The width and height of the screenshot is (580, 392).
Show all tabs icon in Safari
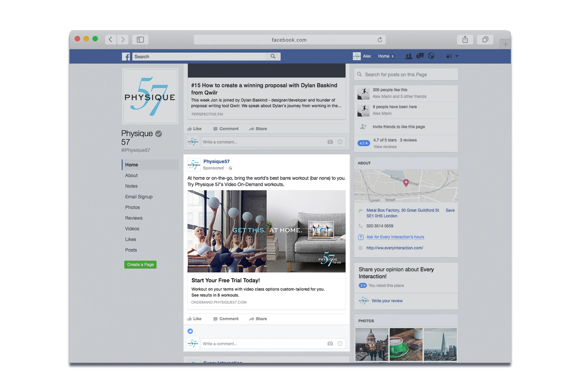click(485, 40)
